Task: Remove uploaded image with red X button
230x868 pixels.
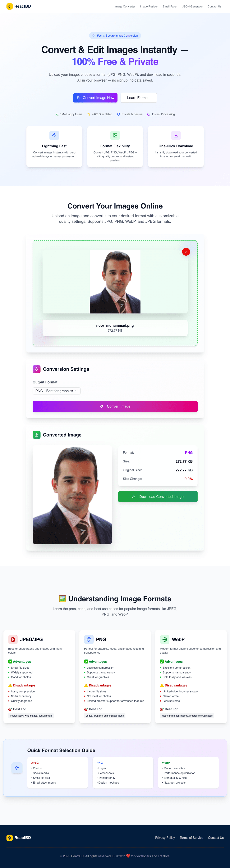Action: tap(186, 252)
